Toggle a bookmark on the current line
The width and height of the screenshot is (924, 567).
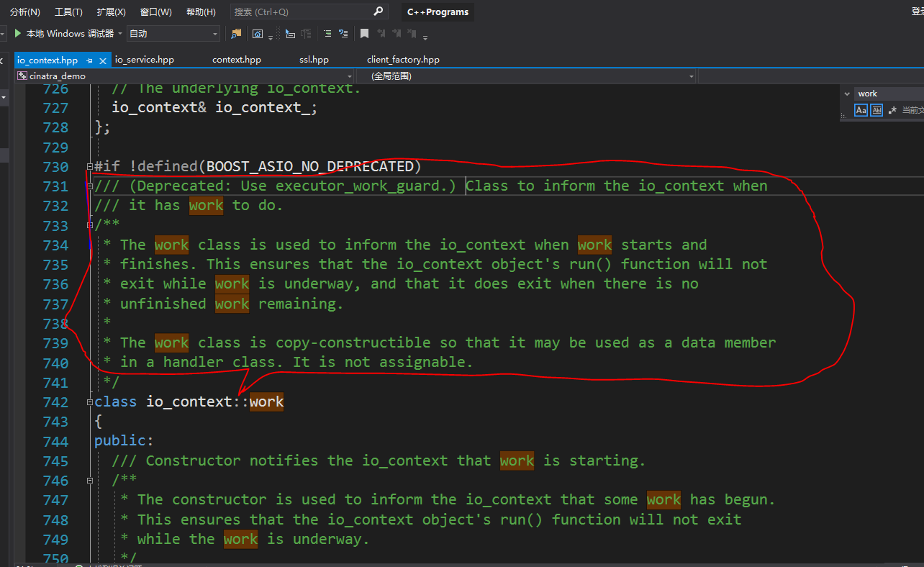tap(365, 33)
